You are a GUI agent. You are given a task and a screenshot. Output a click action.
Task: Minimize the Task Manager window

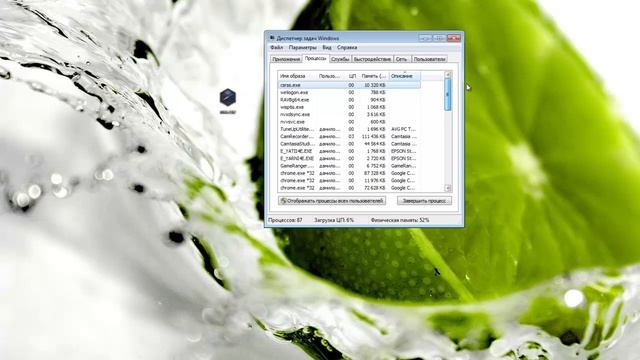pos(425,38)
